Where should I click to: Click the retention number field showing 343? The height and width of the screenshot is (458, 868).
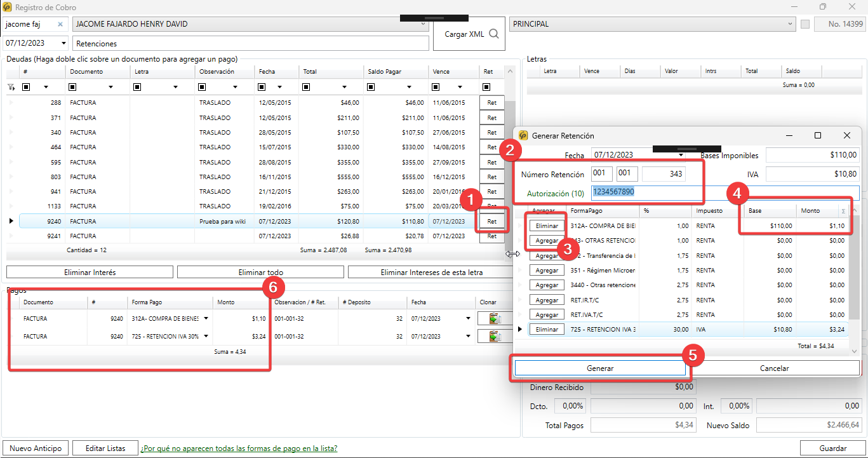(x=664, y=173)
